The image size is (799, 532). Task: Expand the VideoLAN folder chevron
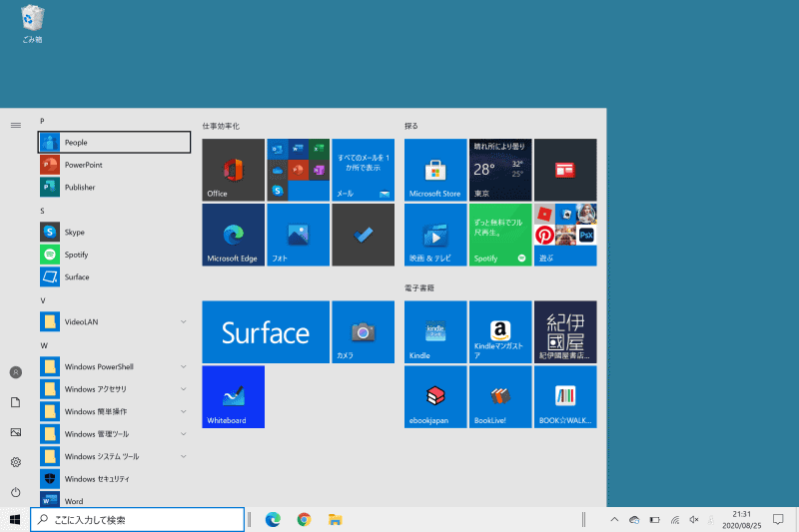[x=183, y=321]
